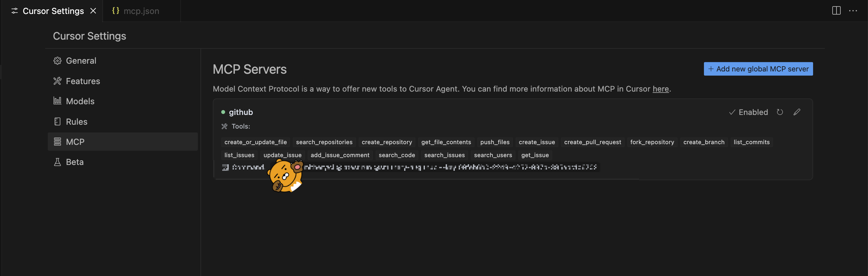868x276 pixels.
Task: Select the MCP settings section
Action: pos(123,142)
